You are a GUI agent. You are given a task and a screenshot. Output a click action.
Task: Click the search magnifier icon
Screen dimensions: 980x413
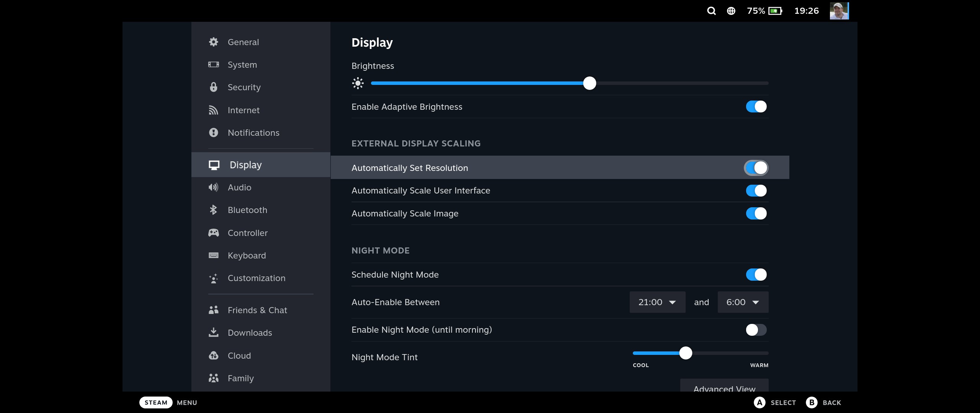(711, 11)
